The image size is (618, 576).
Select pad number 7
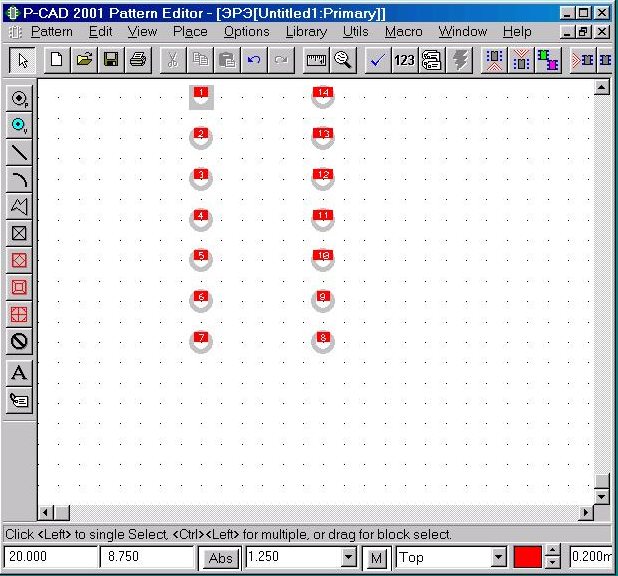tap(201, 341)
